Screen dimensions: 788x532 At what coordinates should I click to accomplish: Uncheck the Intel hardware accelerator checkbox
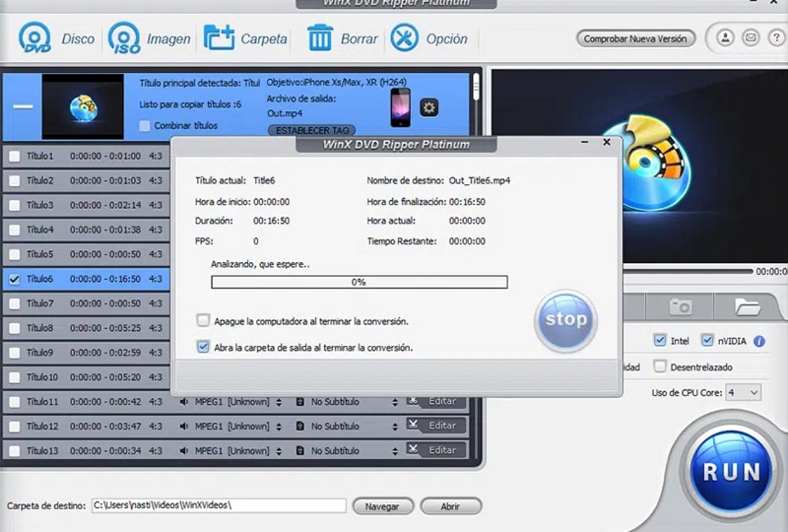[x=660, y=341]
